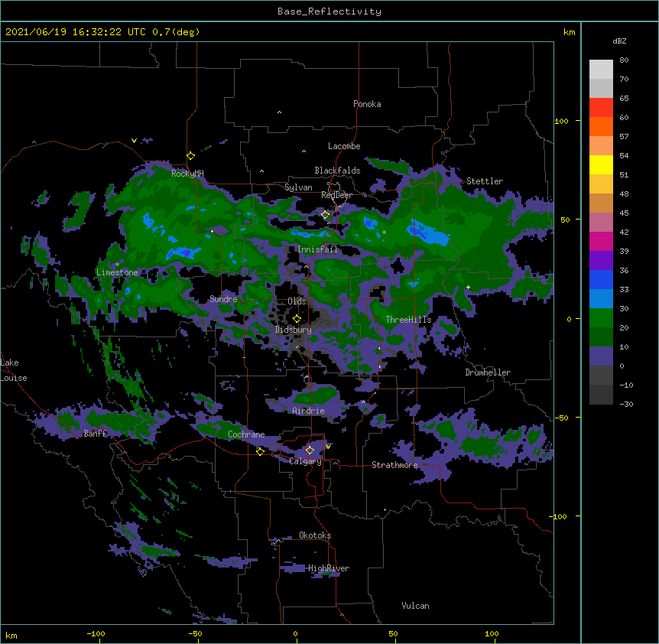Click the Banff town label
Screen dimensions: 659x644
[x=96, y=434]
